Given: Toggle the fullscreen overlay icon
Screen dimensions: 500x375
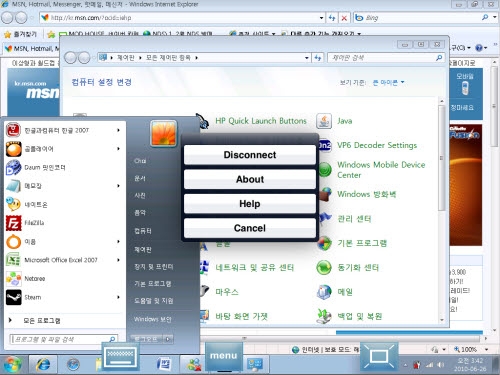Looking at the screenshot, I should pyautogui.click(x=379, y=356).
